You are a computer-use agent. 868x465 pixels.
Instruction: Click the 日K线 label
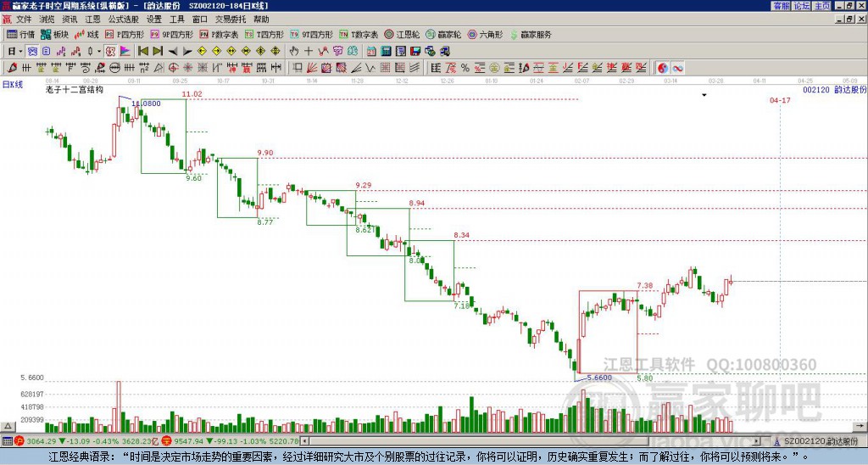pyautogui.click(x=13, y=85)
